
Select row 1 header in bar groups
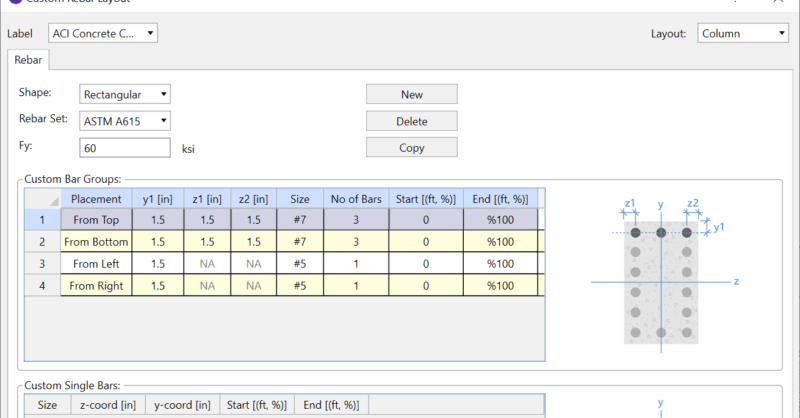[x=42, y=220]
